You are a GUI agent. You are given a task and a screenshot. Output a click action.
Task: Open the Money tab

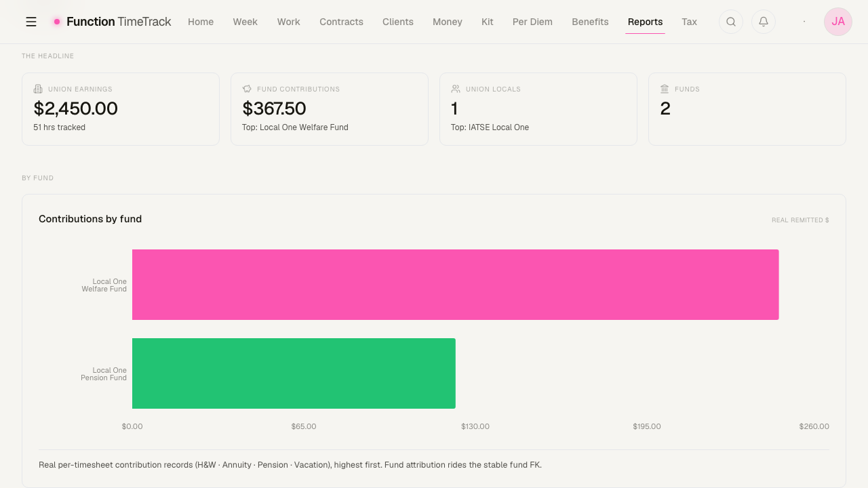tap(448, 22)
